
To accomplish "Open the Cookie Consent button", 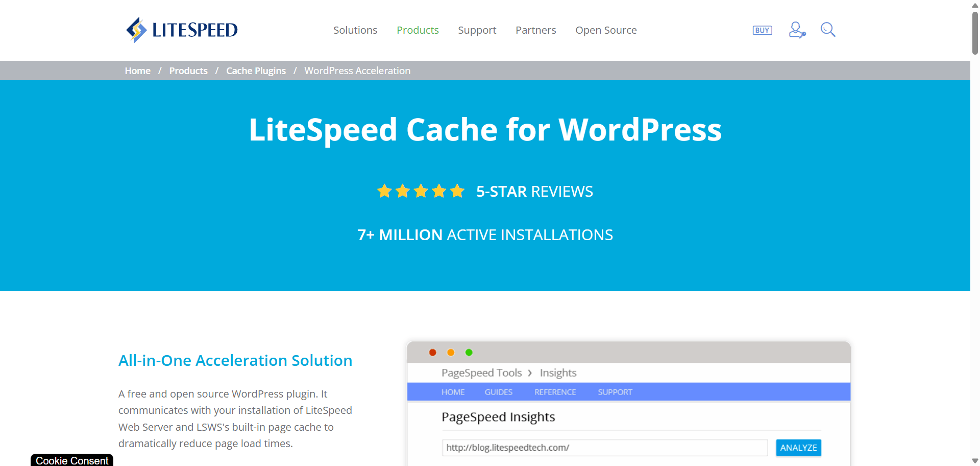I will [x=72, y=460].
